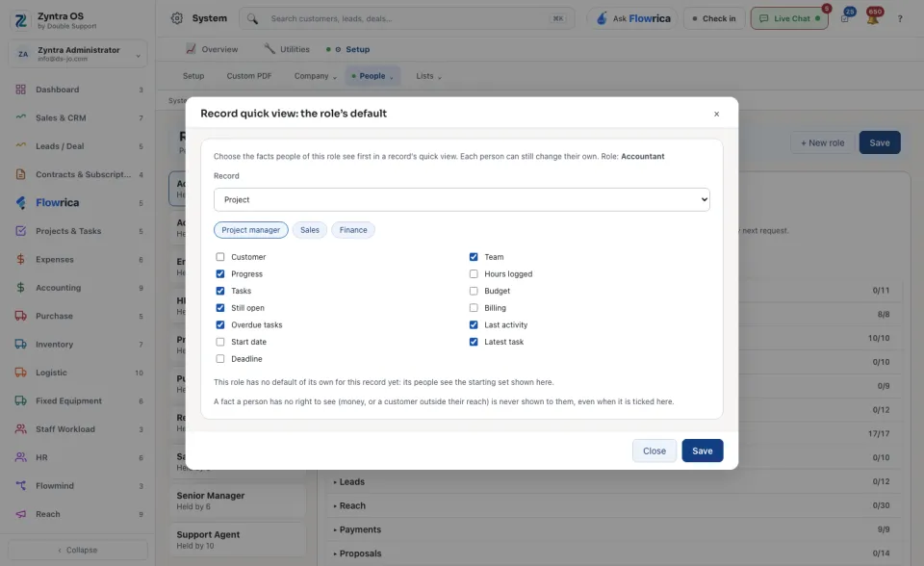The image size is (924, 566).
Task: Select the Purchase truck icon
Action: (20, 316)
